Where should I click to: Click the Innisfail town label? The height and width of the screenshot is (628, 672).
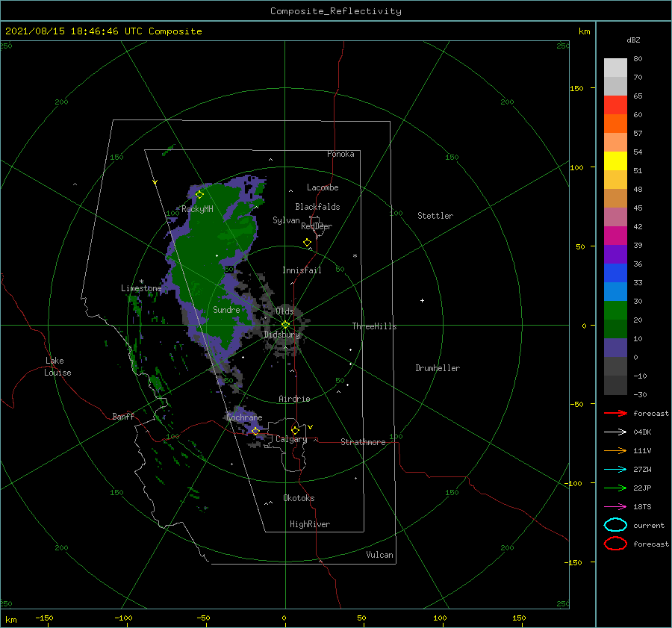coord(302,270)
